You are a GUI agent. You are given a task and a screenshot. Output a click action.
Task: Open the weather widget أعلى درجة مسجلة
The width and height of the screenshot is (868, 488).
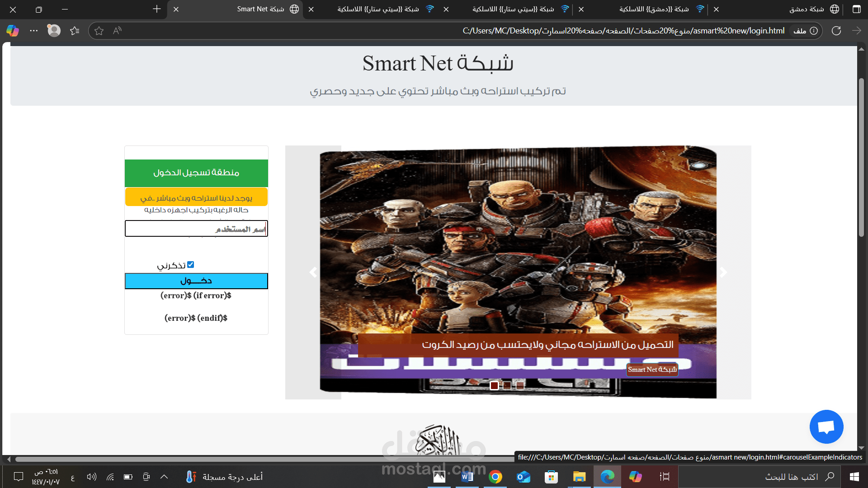(x=224, y=477)
